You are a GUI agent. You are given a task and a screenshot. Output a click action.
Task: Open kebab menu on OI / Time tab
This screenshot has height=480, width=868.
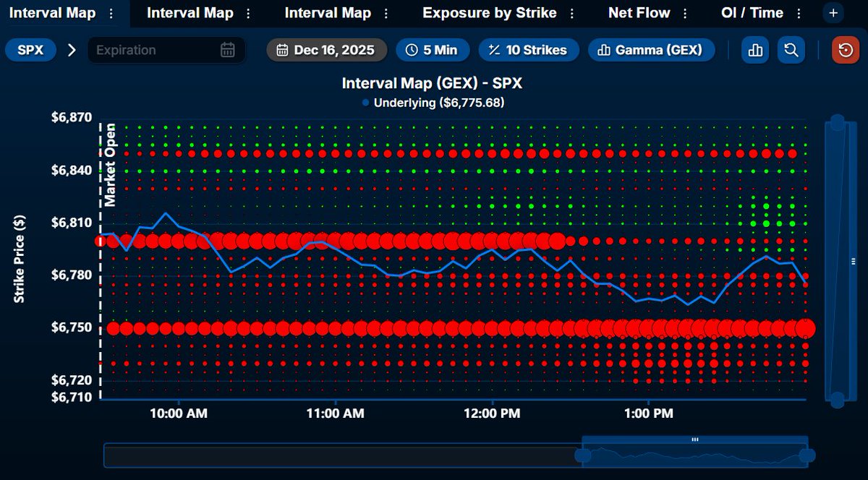tap(799, 13)
